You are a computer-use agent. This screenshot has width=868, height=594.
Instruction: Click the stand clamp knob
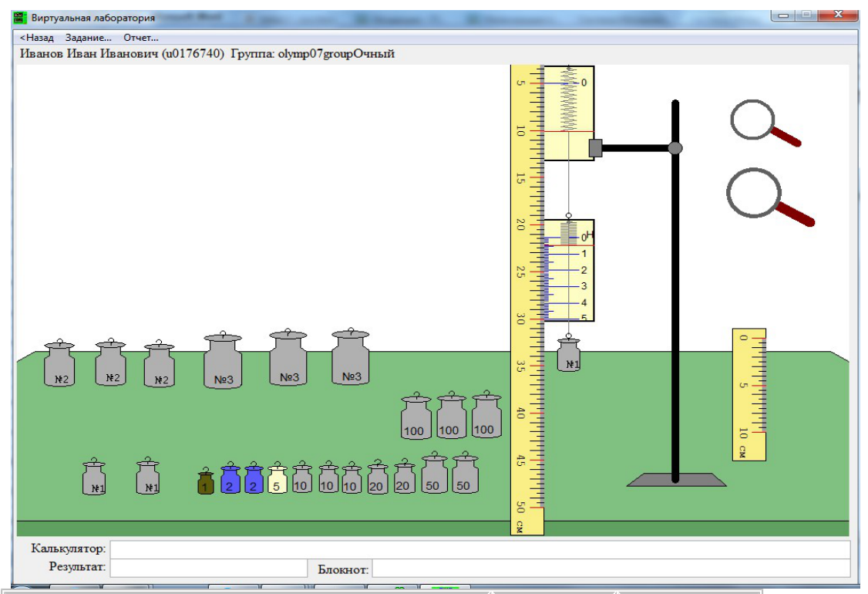click(x=675, y=148)
